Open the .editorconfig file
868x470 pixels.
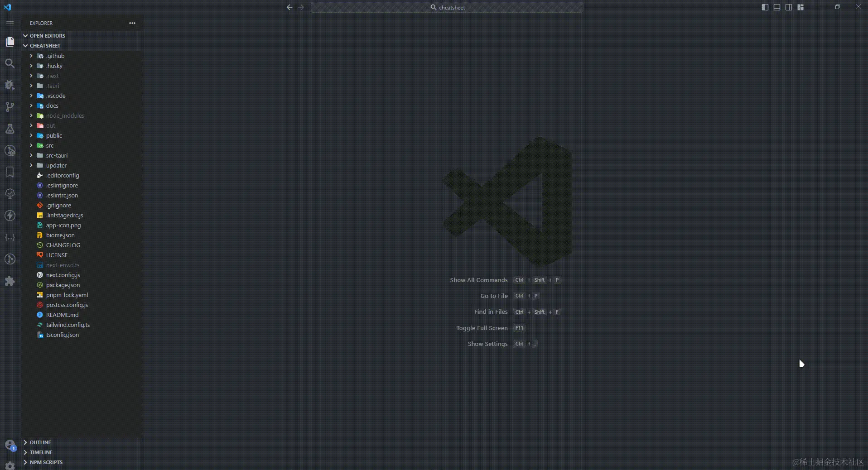tap(82, 175)
